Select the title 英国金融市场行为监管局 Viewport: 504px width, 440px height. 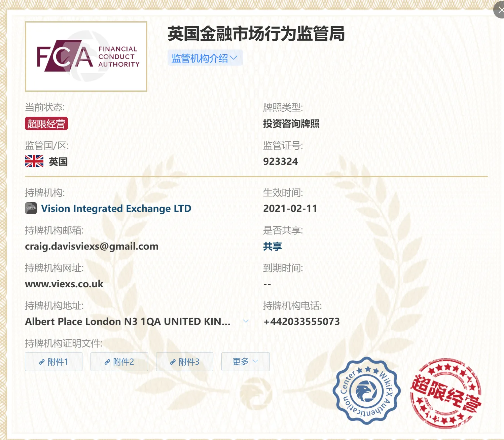(x=256, y=34)
